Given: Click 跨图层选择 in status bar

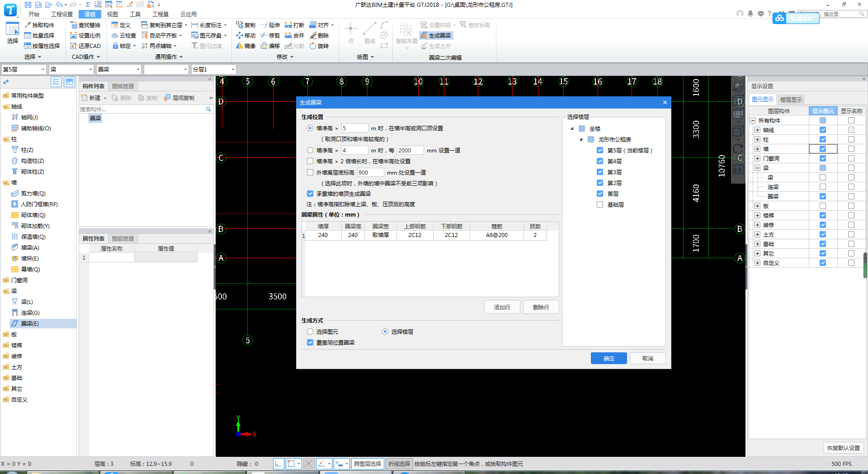Looking at the screenshot, I should tap(368, 464).
